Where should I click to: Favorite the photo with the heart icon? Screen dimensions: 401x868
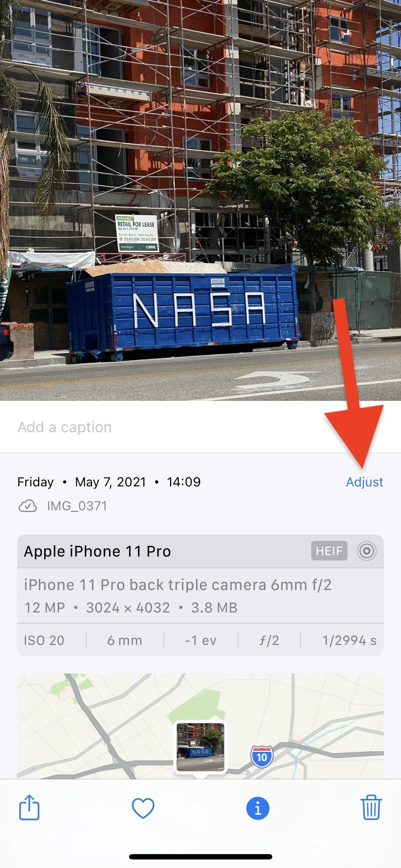pos(143,808)
